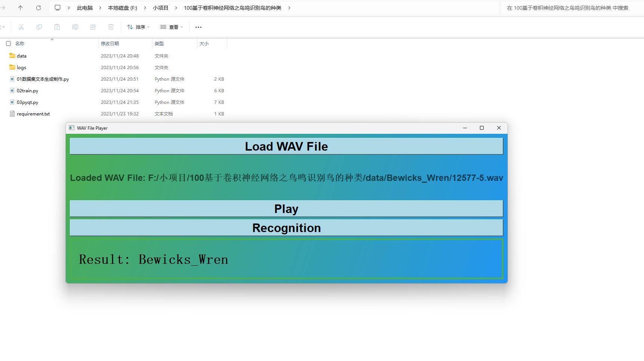Select the file name 03pyqt.py
The width and height of the screenshot is (644, 361).
coord(27,102)
